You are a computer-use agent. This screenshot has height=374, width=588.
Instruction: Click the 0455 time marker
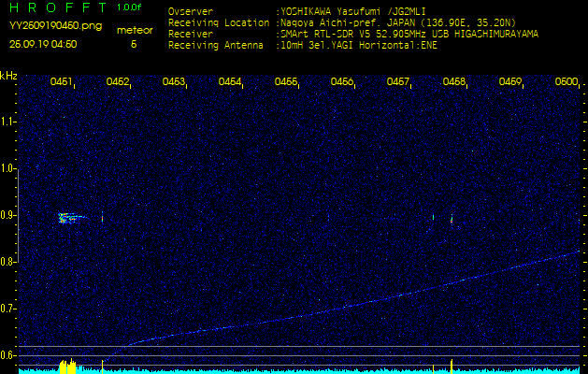tap(286, 82)
